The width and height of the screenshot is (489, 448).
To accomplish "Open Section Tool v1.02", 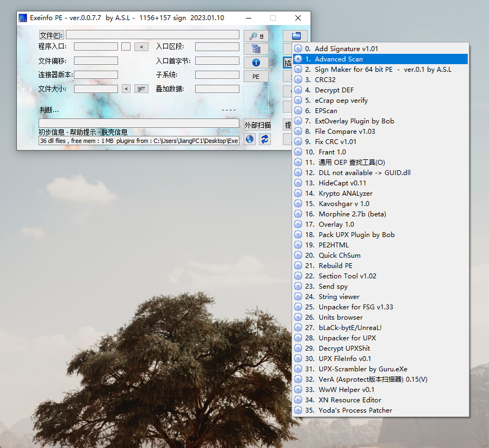I will point(380,276).
